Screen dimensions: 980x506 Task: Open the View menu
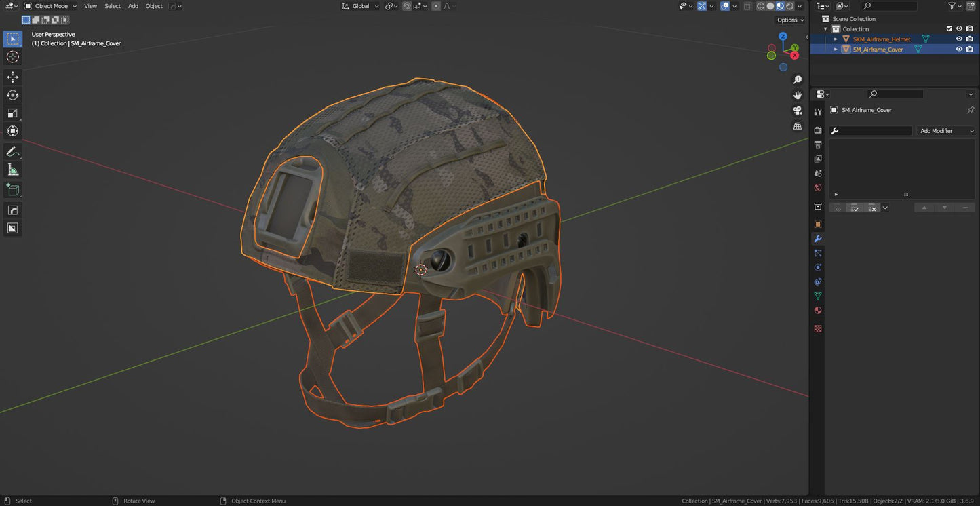90,6
